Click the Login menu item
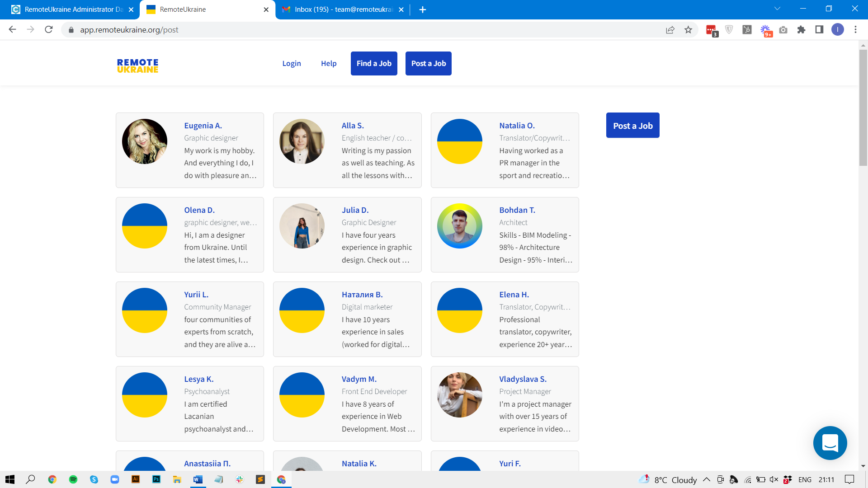The height and width of the screenshot is (488, 868). click(x=292, y=63)
